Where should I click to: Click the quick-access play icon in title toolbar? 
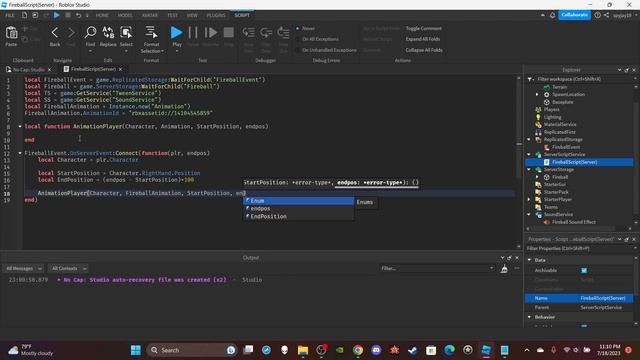coord(57,15)
